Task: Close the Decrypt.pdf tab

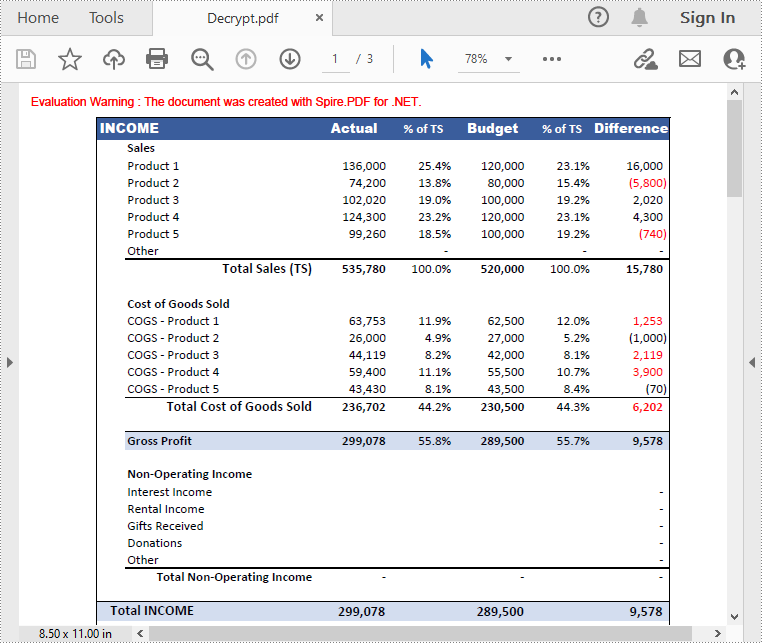Action: tap(319, 17)
